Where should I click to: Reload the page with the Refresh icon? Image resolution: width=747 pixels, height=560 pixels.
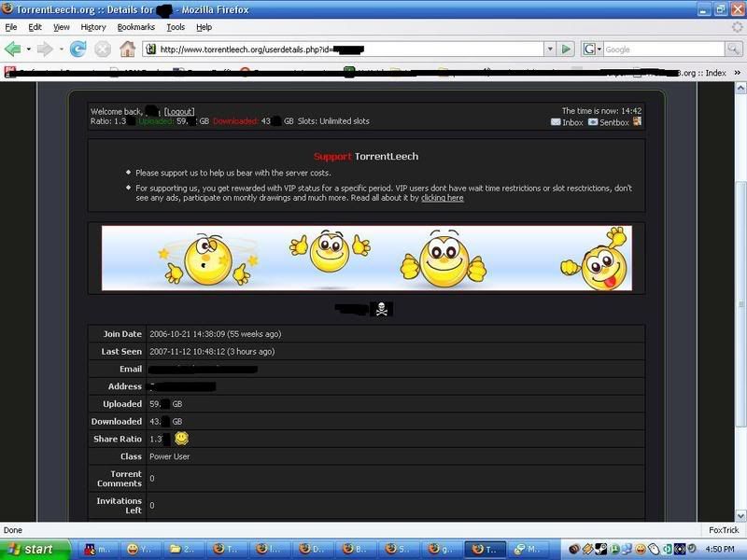click(78, 49)
